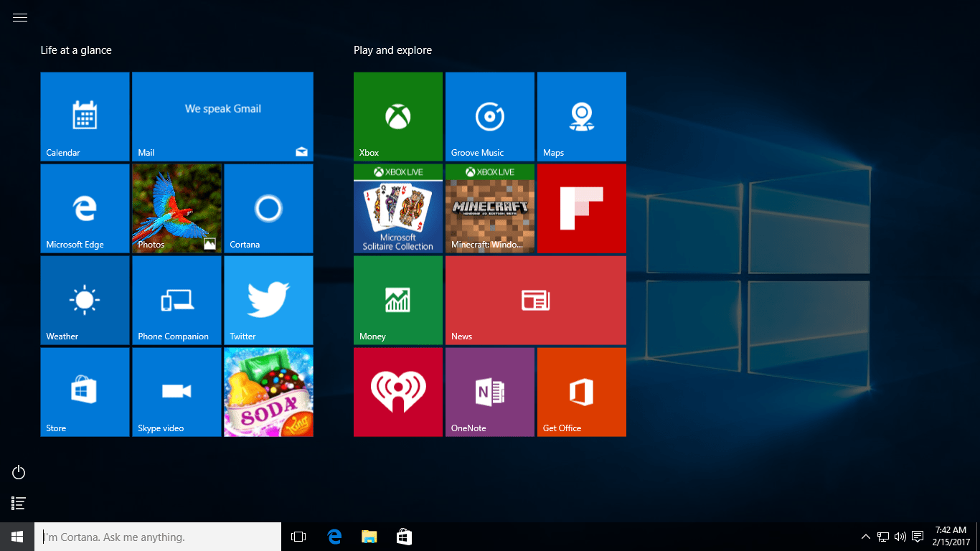980x551 pixels.
Task: Launch Minecraft: Windows 10 Edition
Action: [x=489, y=208]
